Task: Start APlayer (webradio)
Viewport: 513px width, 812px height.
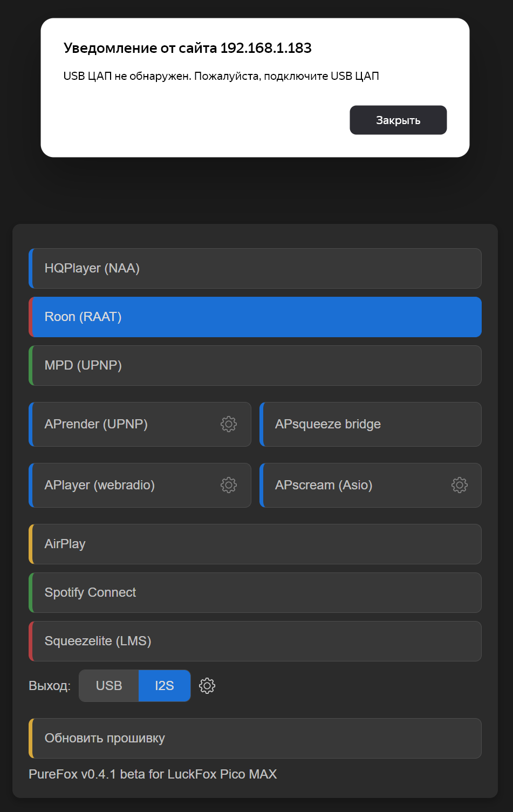Action: pos(124,485)
